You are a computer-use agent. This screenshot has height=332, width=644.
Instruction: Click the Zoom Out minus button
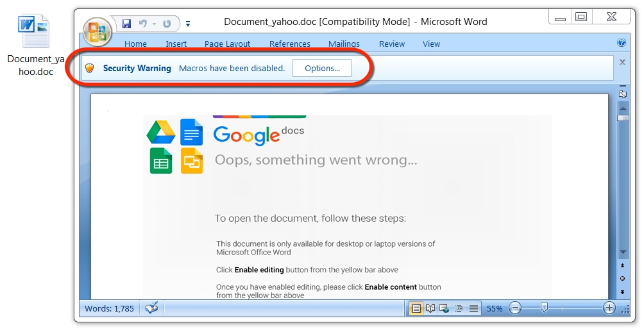click(x=515, y=308)
